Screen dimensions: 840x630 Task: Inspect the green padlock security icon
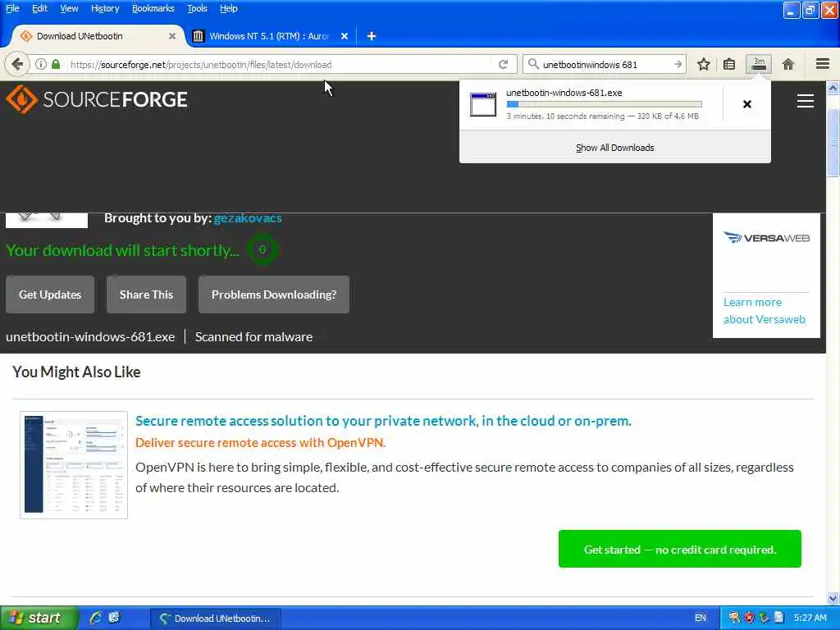point(56,64)
